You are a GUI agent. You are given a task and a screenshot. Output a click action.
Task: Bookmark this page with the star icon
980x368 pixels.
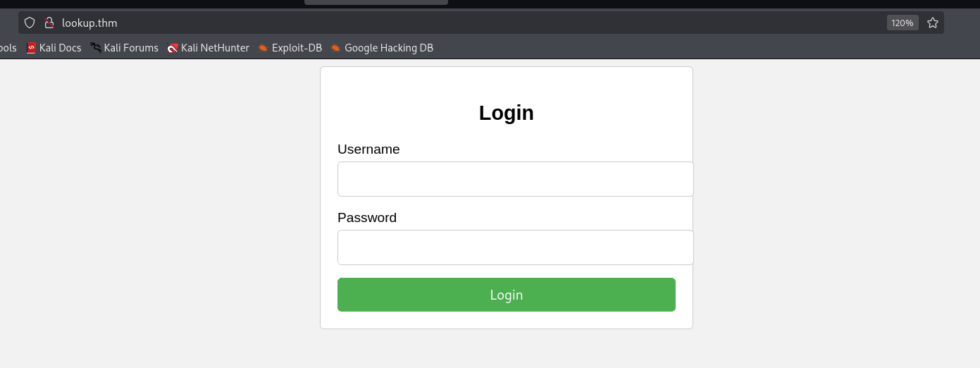click(933, 23)
